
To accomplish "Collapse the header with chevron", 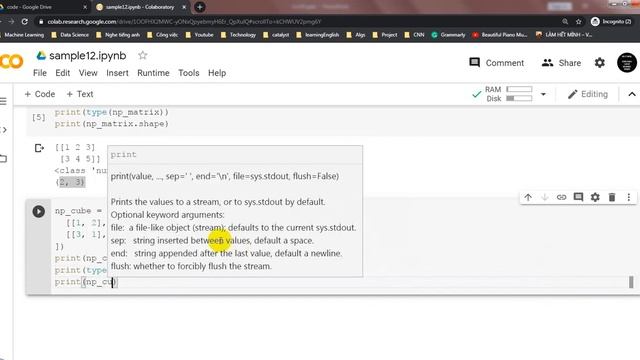I will (x=632, y=94).
